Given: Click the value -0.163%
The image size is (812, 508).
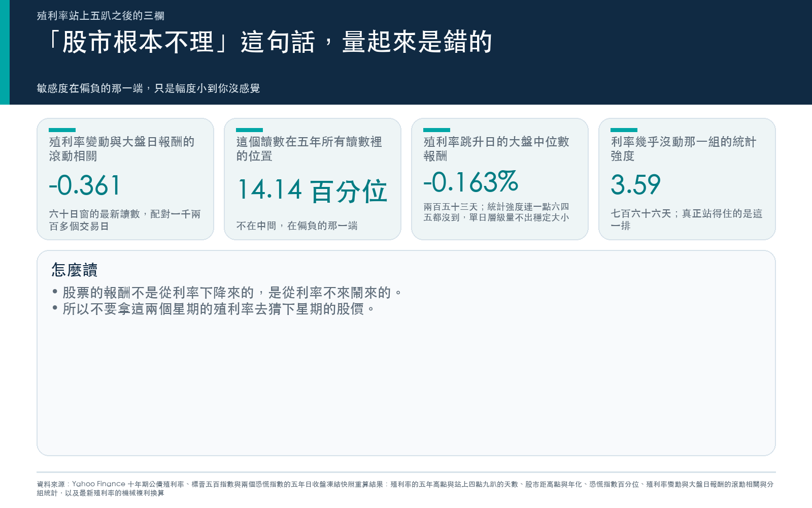Looking at the screenshot, I should [x=471, y=182].
